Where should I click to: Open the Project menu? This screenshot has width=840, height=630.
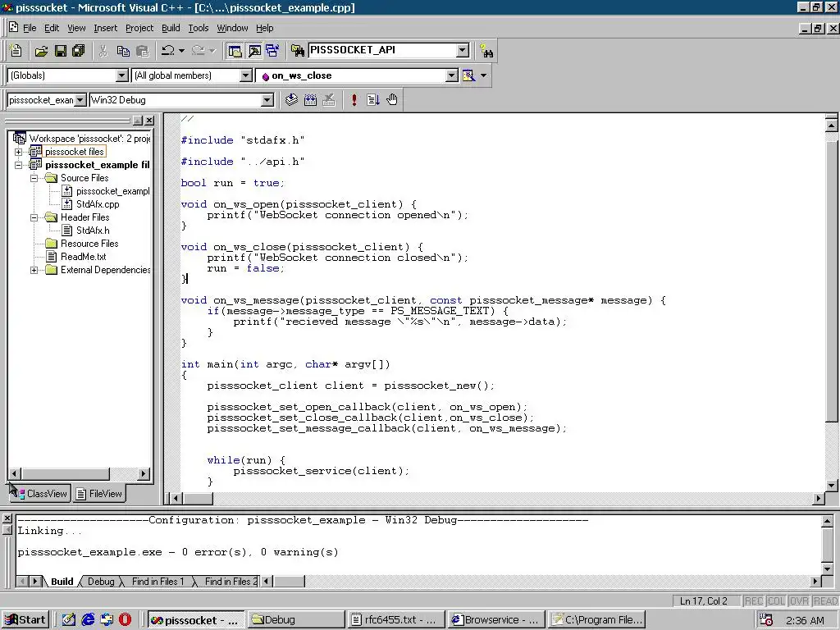tap(139, 28)
